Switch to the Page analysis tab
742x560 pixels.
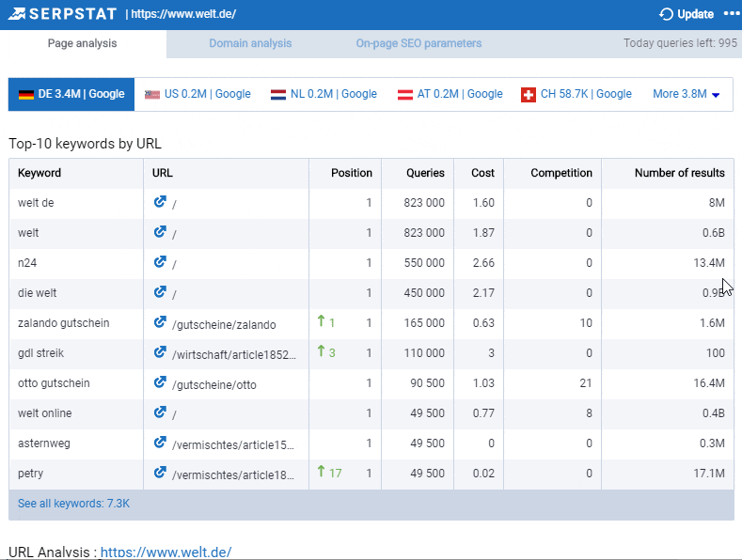click(x=83, y=43)
